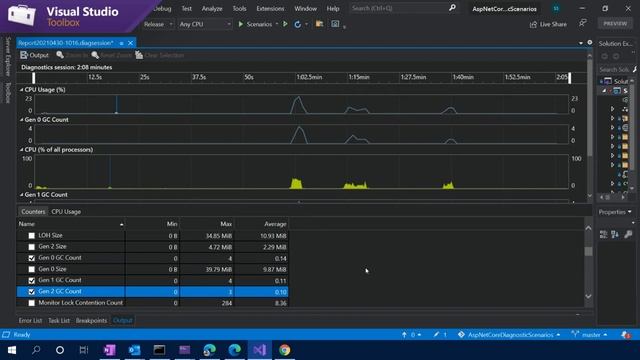Open the Analyze menu

point(212,8)
